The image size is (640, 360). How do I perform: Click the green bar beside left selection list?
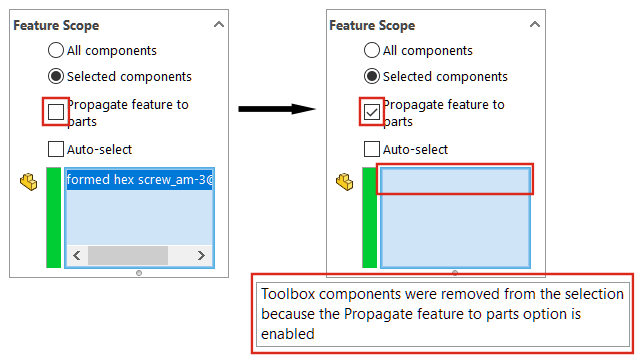(x=53, y=218)
